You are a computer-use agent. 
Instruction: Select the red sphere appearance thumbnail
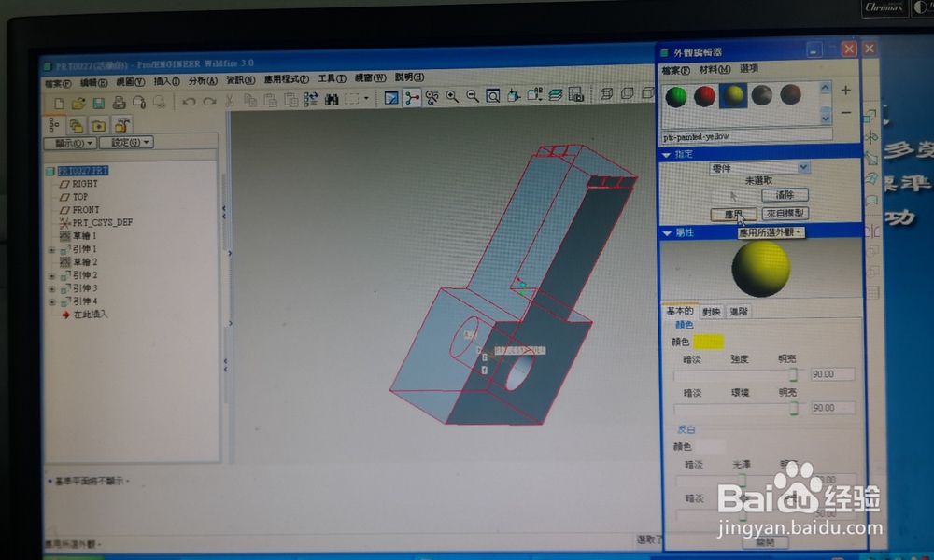coord(704,96)
